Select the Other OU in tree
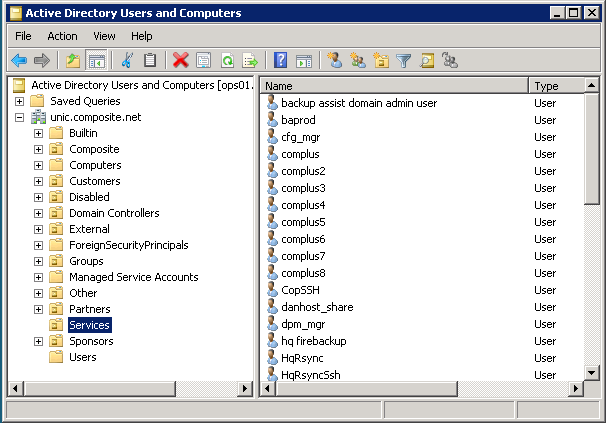606x423 pixels. (x=83, y=293)
